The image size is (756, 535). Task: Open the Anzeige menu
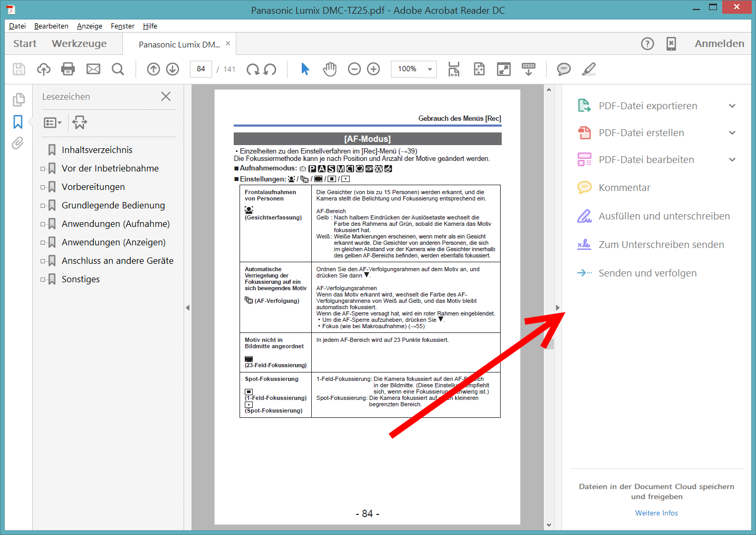pos(90,26)
